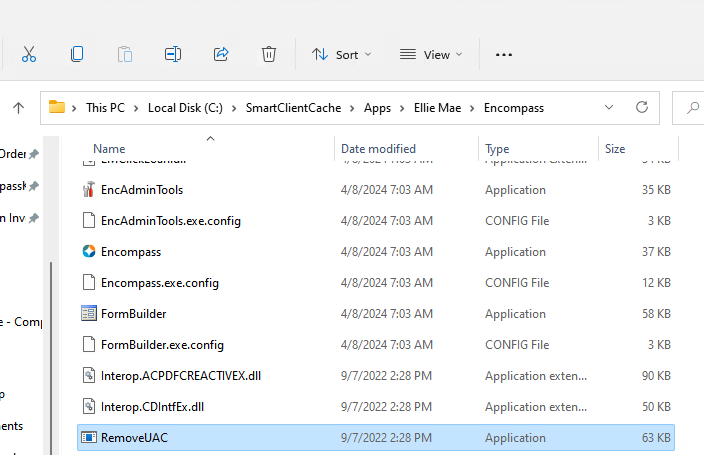704x455 pixels.
Task: Open the See more three-dots menu
Action: (504, 55)
